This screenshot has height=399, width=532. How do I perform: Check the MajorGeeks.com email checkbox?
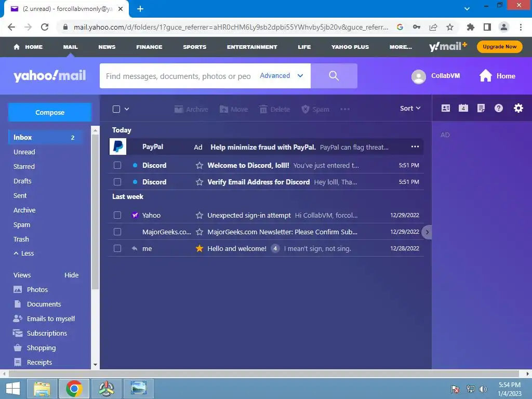coord(117,232)
